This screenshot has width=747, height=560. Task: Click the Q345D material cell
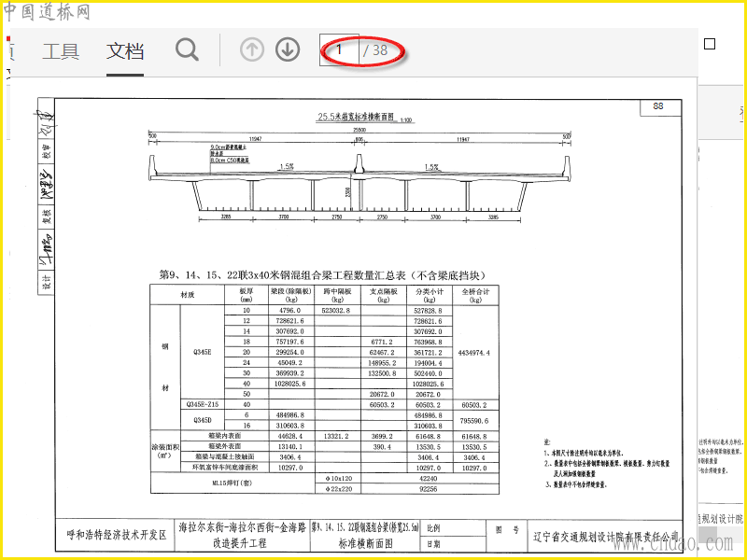pos(203,420)
